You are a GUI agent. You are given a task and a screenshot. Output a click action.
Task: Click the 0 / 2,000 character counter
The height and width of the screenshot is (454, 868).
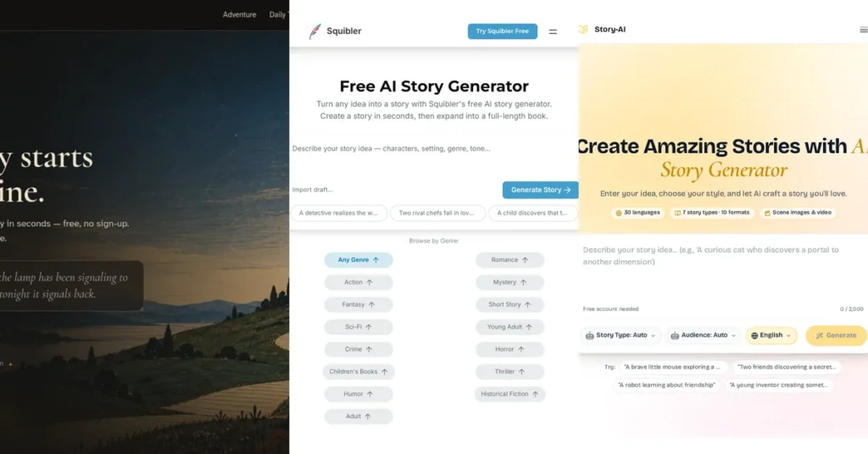851,309
